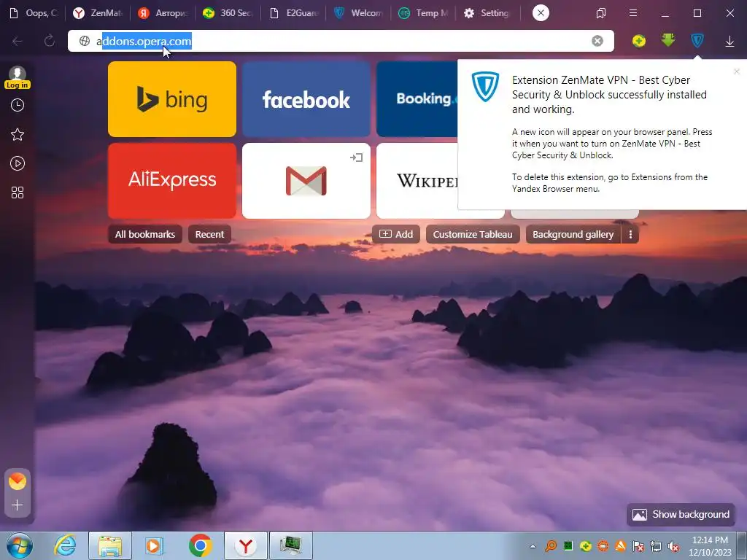Open Yandex Mail in sidebar

18,481
